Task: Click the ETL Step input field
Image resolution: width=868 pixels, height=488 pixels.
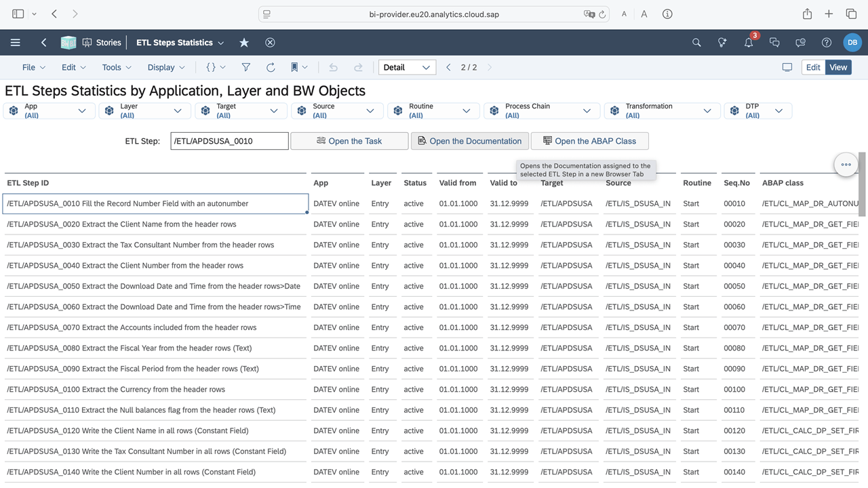Action: 229,141
